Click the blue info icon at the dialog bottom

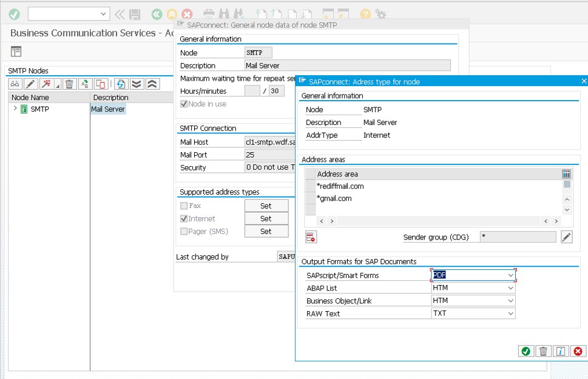point(561,351)
